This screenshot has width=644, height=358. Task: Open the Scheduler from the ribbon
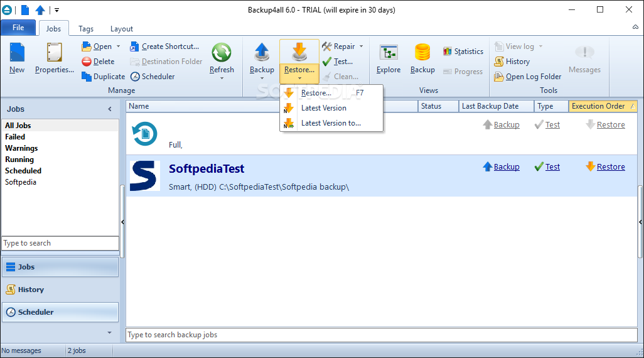point(153,77)
